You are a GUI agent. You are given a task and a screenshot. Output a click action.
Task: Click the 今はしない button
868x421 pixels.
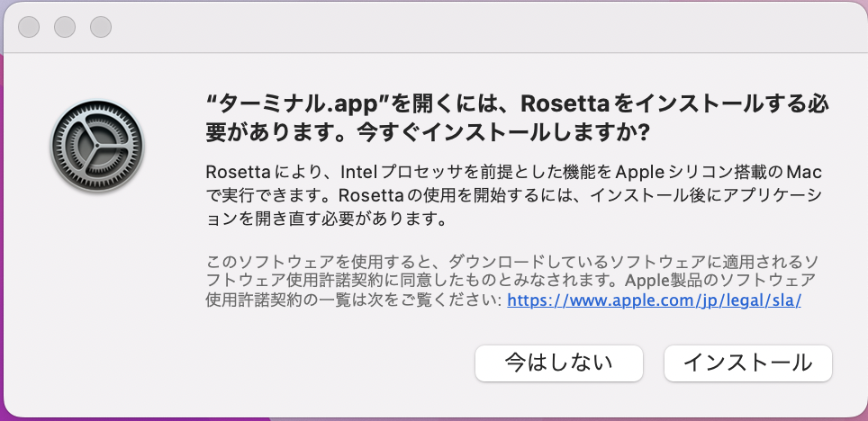click(558, 363)
